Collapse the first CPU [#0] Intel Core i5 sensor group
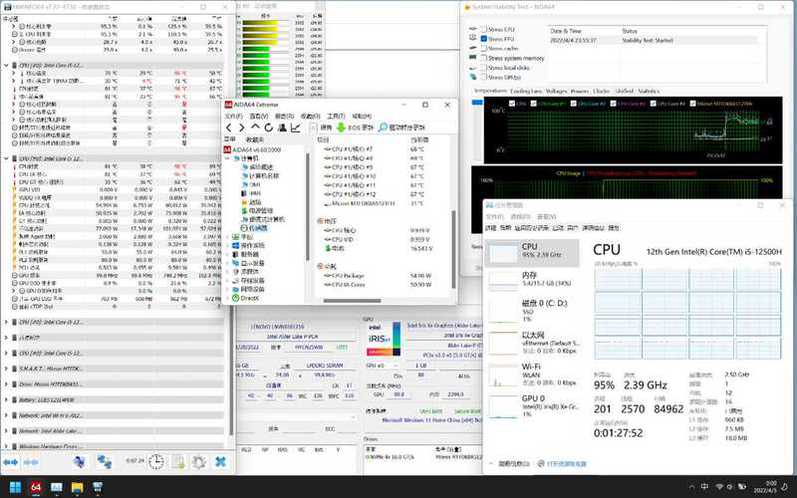The width and height of the screenshot is (797, 498). coord(6,66)
